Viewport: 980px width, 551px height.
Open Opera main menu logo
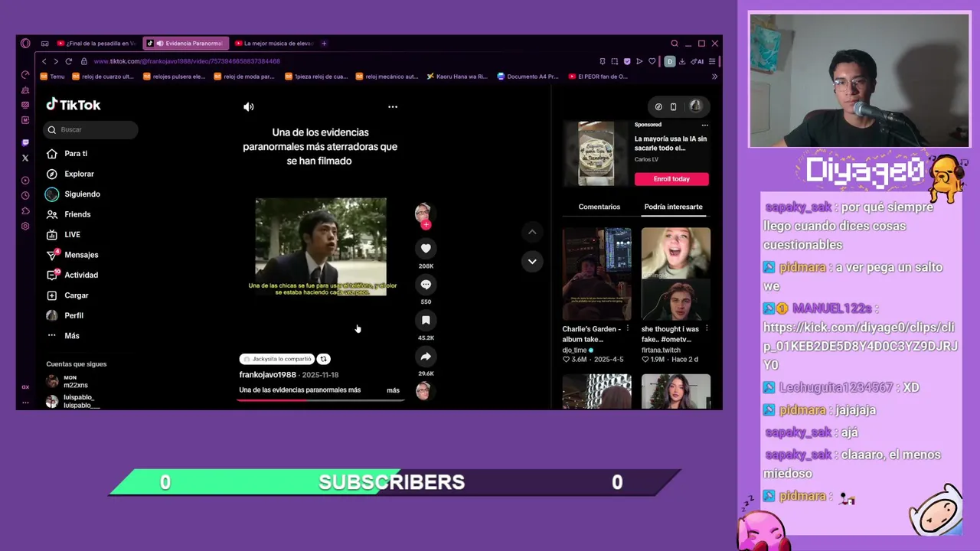point(25,44)
